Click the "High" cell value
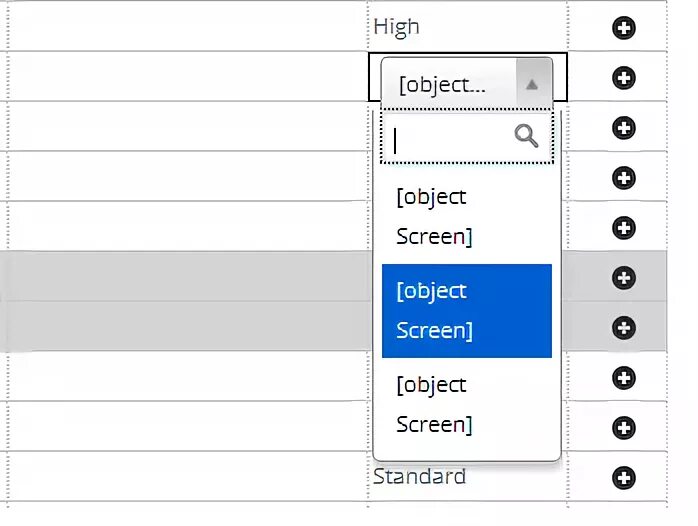 (397, 27)
